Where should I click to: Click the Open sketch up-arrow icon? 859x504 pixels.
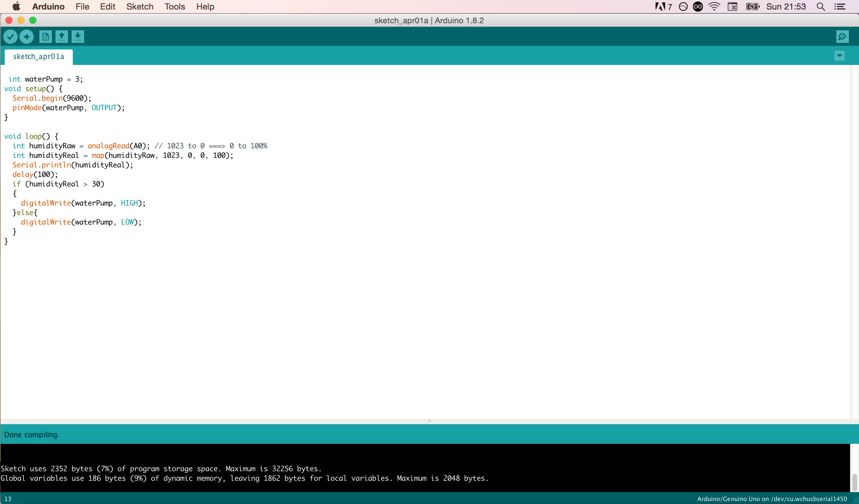tap(62, 36)
